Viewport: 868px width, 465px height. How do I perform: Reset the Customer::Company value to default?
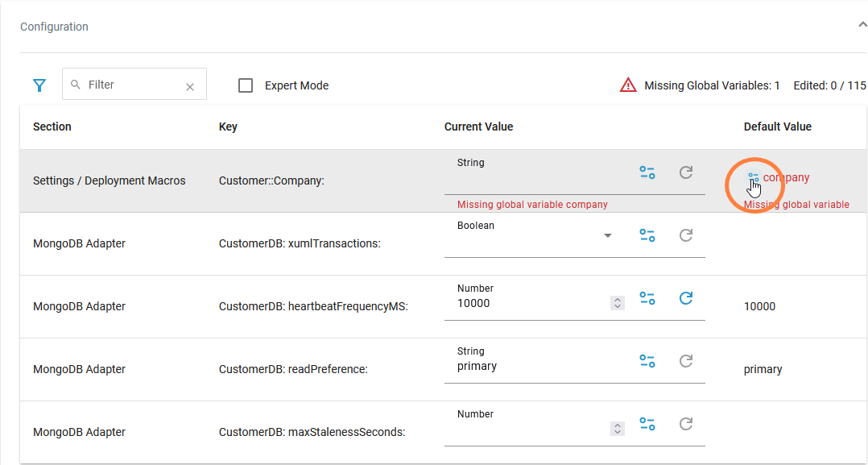point(686,172)
